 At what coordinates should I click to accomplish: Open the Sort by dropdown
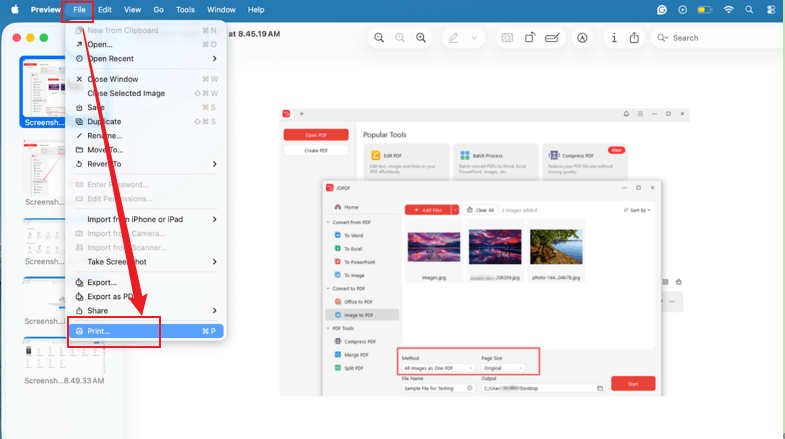637,210
